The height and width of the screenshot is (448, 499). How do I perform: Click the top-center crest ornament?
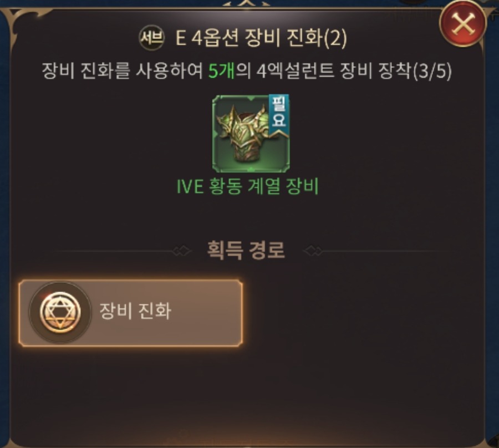pyautogui.click(x=246, y=3)
